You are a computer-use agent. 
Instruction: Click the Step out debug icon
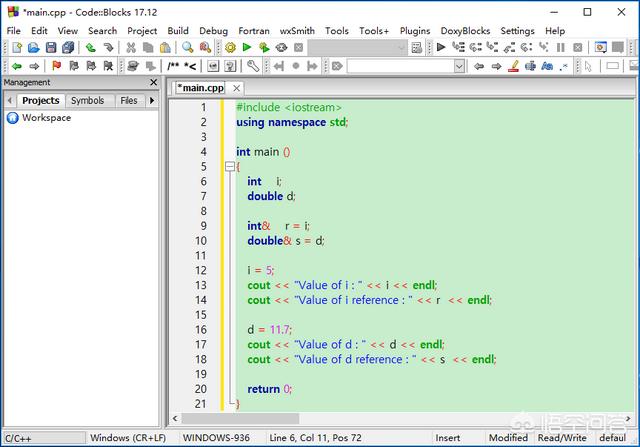[x=509, y=47]
